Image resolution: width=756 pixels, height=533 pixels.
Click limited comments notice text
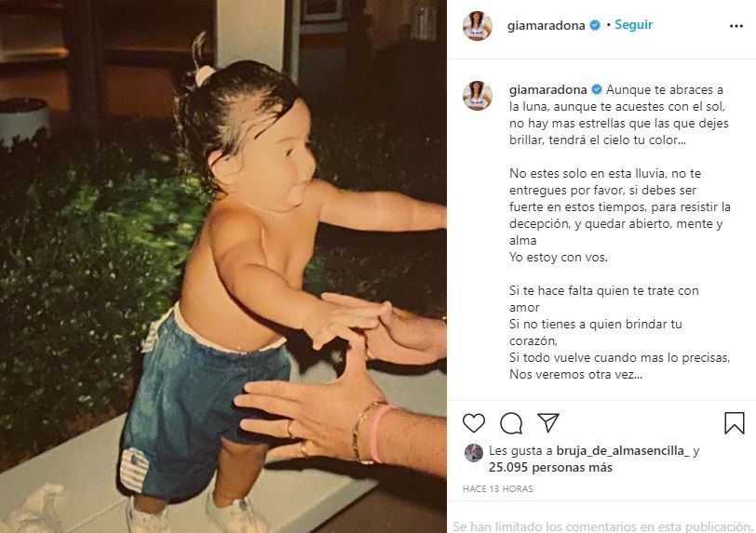pos(602,526)
